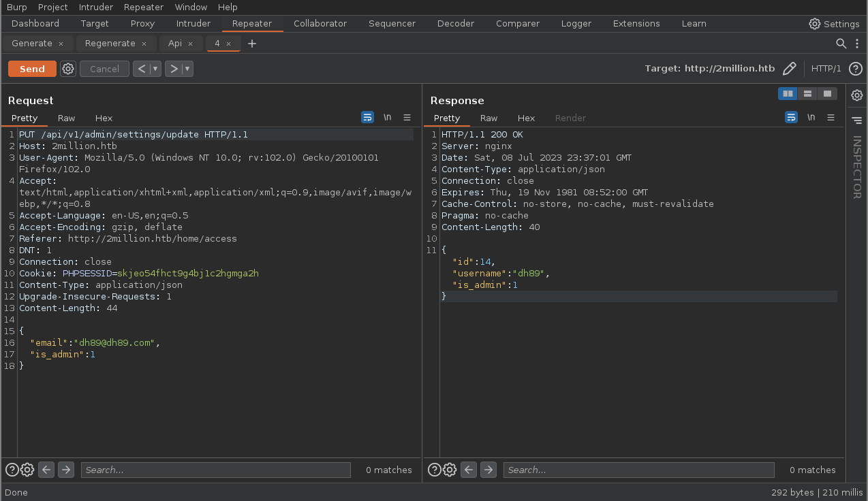Click PHPSESSID cookie value in request
The height and width of the screenshot is (501, 868).
(x=188, y=274)
